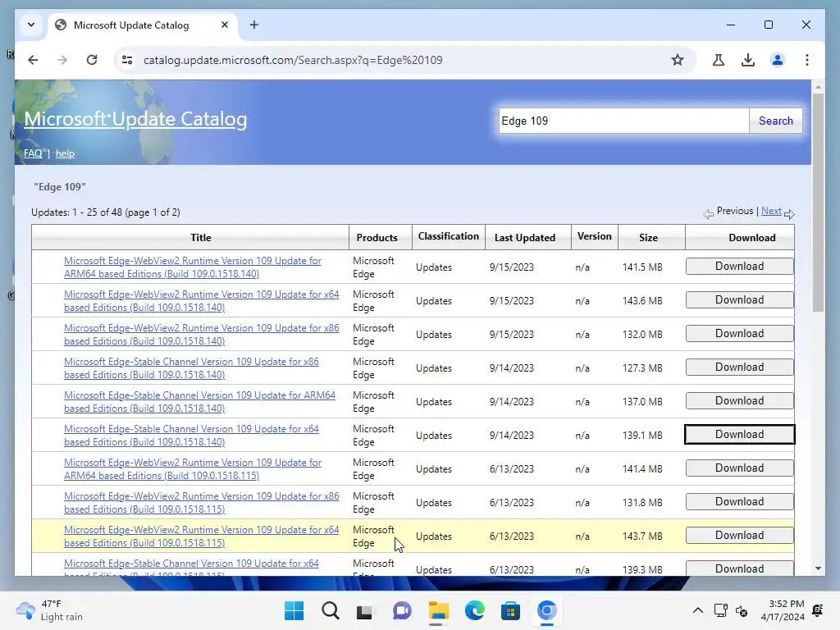Click the browser forward arrow
This screenshot has width=840, height=630.
(62, 60)
